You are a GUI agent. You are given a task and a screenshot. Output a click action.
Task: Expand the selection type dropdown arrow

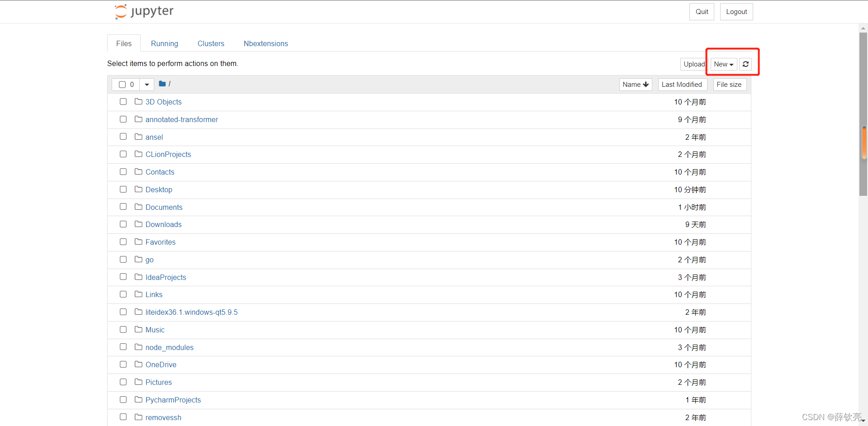(146, 85)
